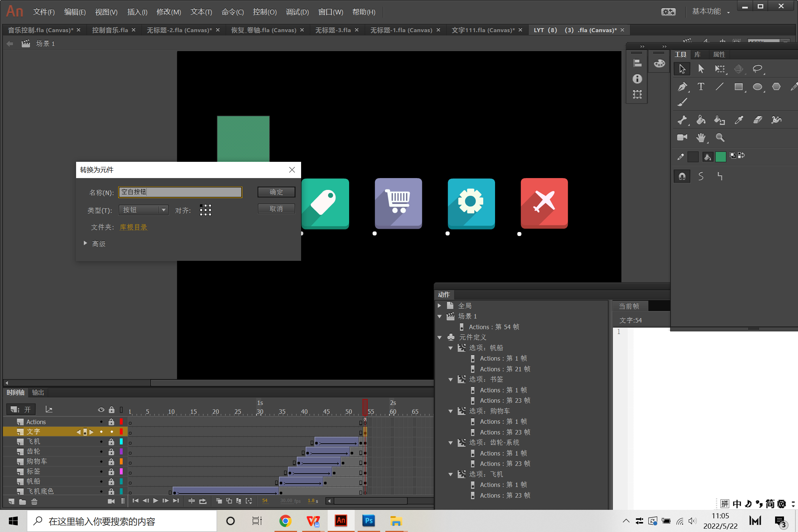Select the Camera tool
The image size is (798, 532).
point(682,137)
